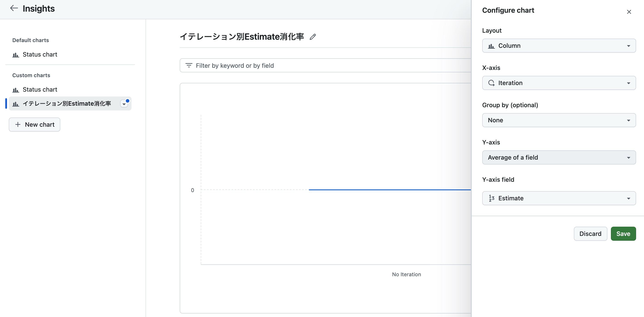Focus the Filter by keyword input field

pos(325,66)
